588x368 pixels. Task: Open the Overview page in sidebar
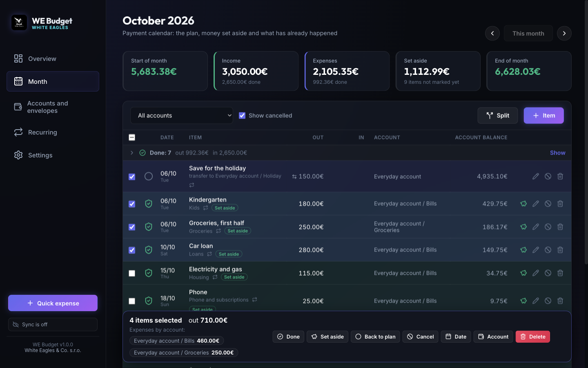(53, 58)
